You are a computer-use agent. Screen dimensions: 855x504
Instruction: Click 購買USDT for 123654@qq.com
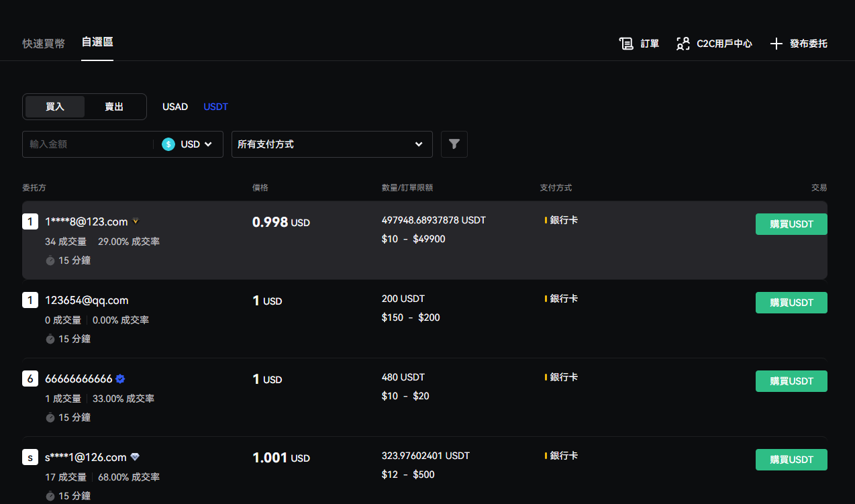point(791,303)
